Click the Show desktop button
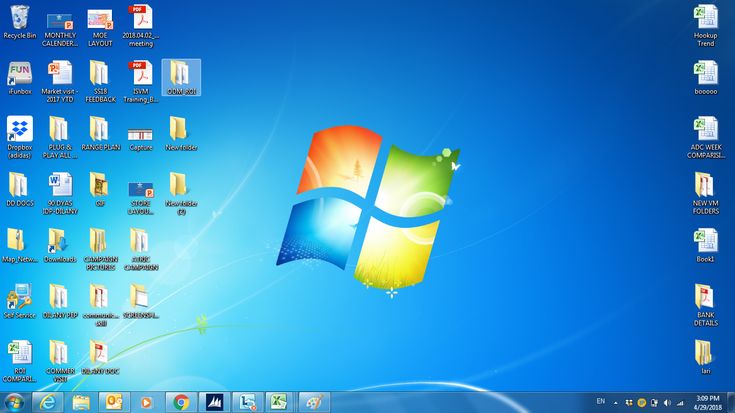Viewport: 735px width, 413px height. coord(731,403)
